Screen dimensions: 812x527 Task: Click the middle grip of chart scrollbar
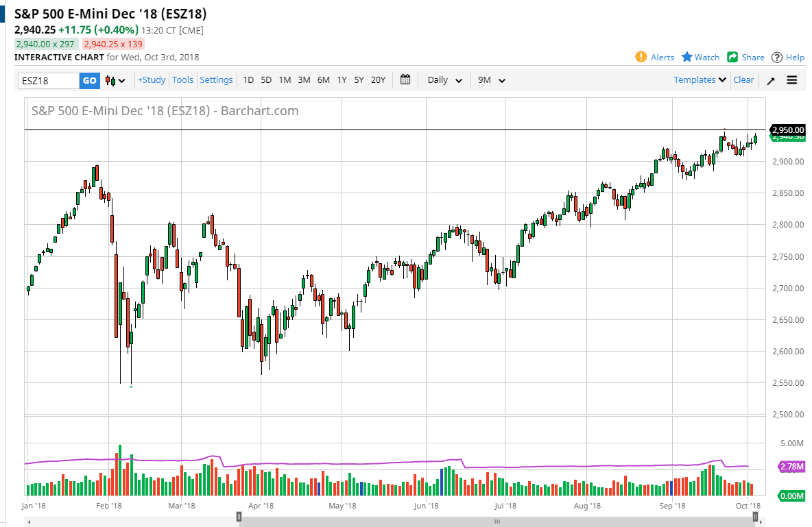[x=497, y=522]
